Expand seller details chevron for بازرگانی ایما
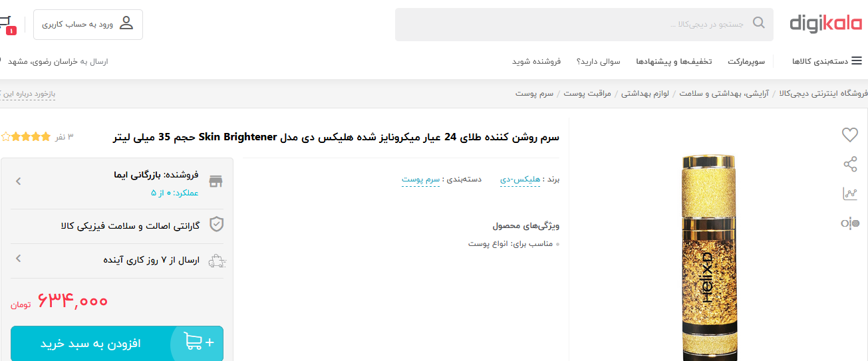 click(x=19, y=181)
